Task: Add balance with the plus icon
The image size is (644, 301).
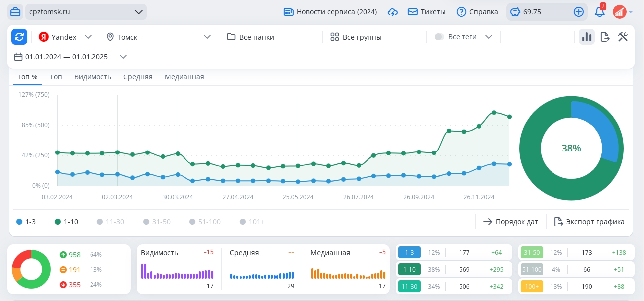Action: [x=579, y=12]
